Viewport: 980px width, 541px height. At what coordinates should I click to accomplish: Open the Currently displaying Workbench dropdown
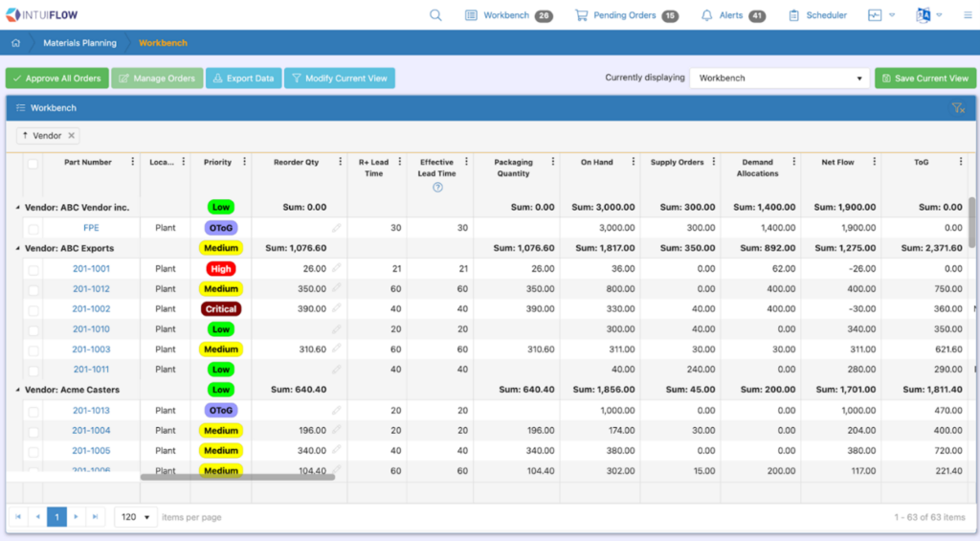point(779,79)
